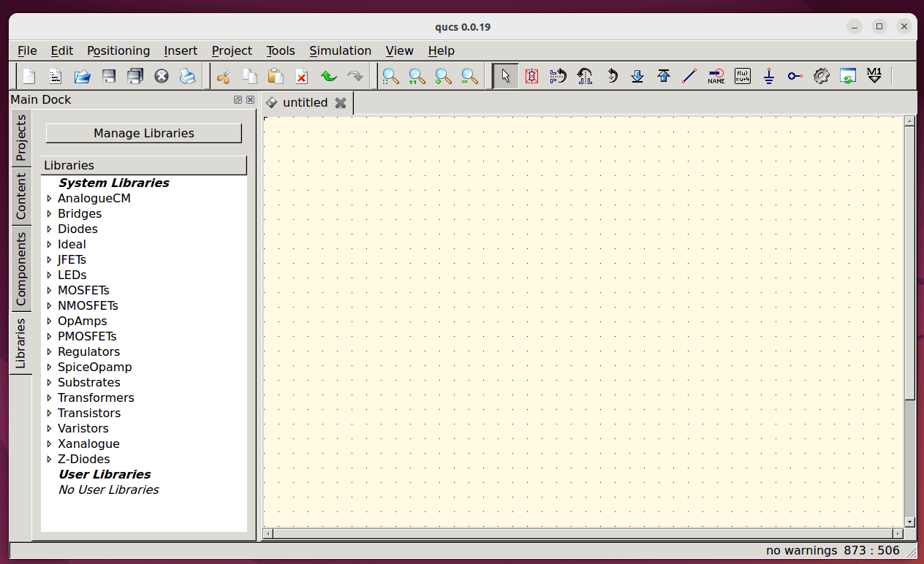Insert a ground symbol
This screenshot has width=924, height=564.
pyautogui.click(x=768, y=76)
